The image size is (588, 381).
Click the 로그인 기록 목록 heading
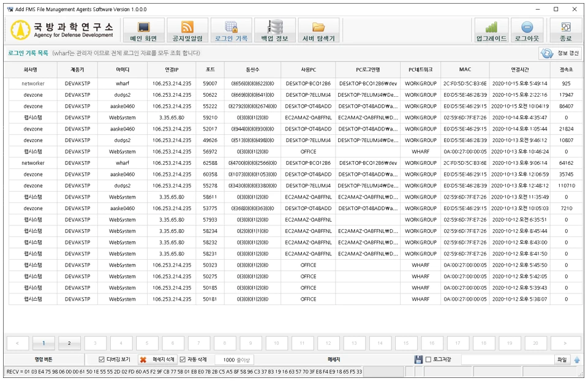pyautogui.click(x=28, y=53)
